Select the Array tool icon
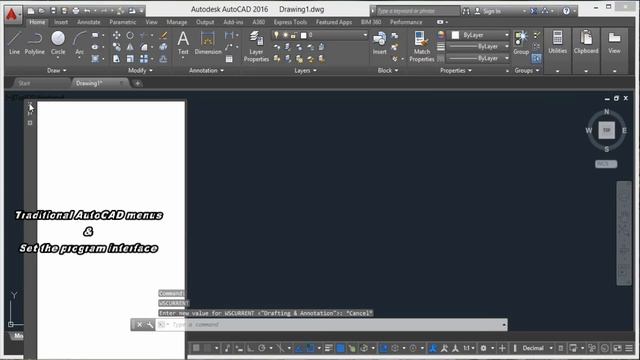This screenshot has height=360, width=640. pos(144,59)
